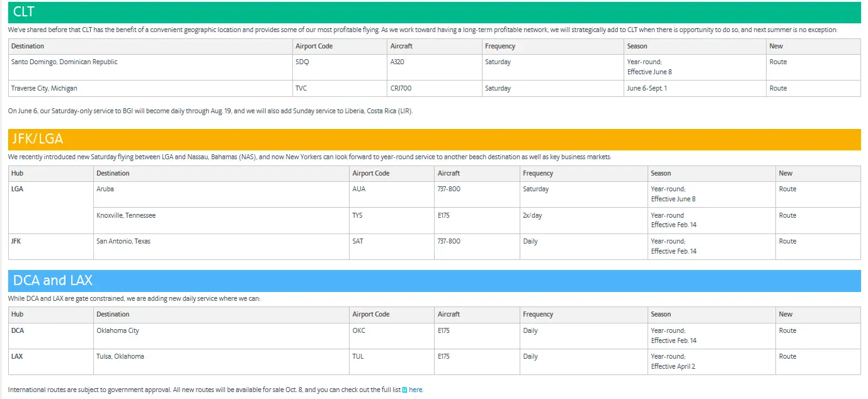Click the LGA hub cell
The height and width of the screenshot is (399, 868).
tap(17, 189)
